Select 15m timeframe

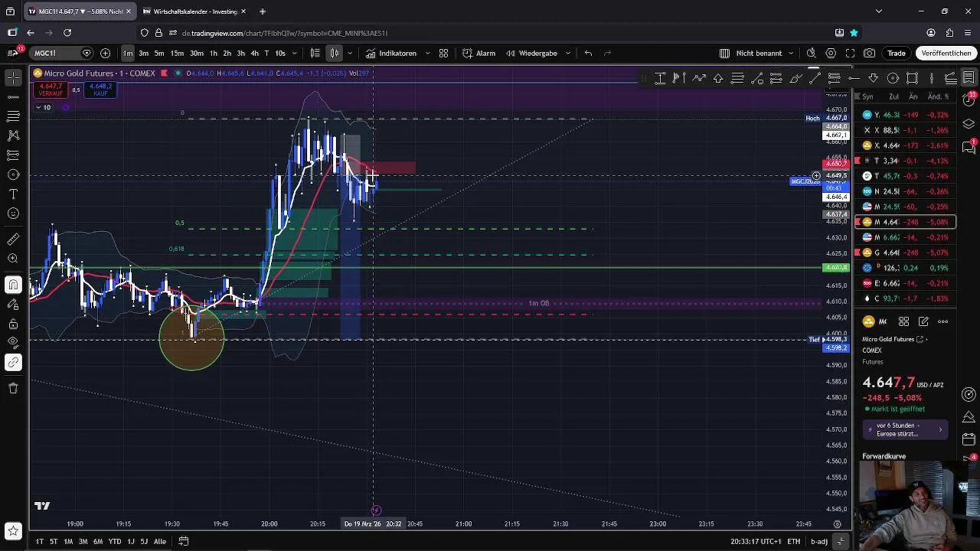coord(177,53)
